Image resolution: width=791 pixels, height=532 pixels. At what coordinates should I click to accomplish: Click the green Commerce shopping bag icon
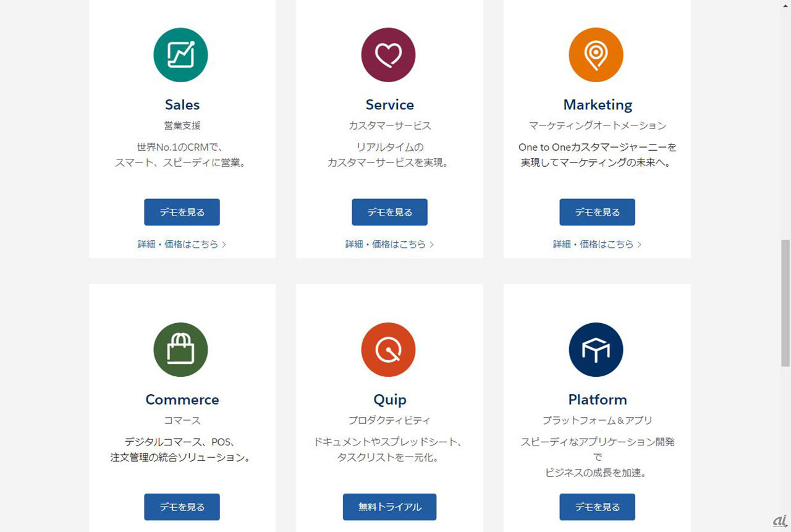[180, 350]
